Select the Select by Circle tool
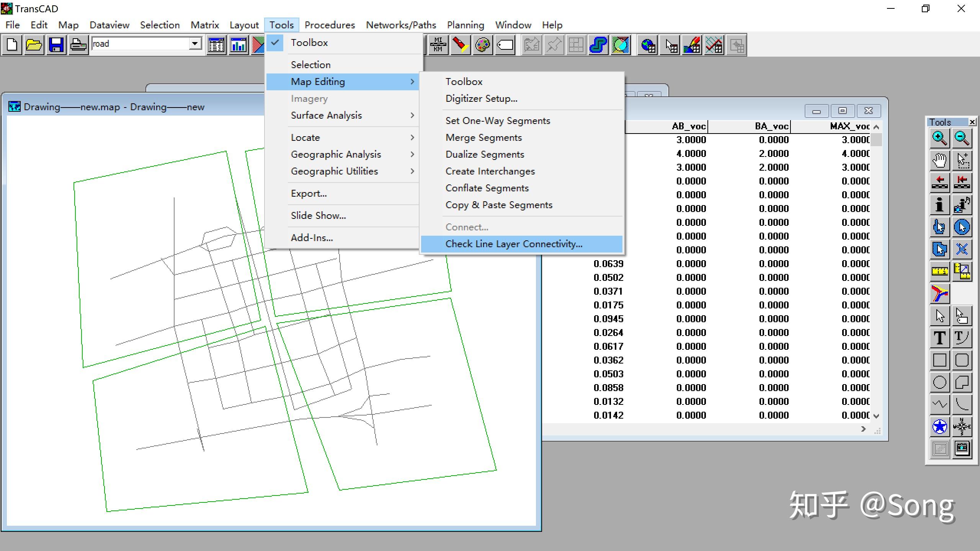The height and width of the screenshot is (551, 980). pyautogui.click(x=962, y=227)
